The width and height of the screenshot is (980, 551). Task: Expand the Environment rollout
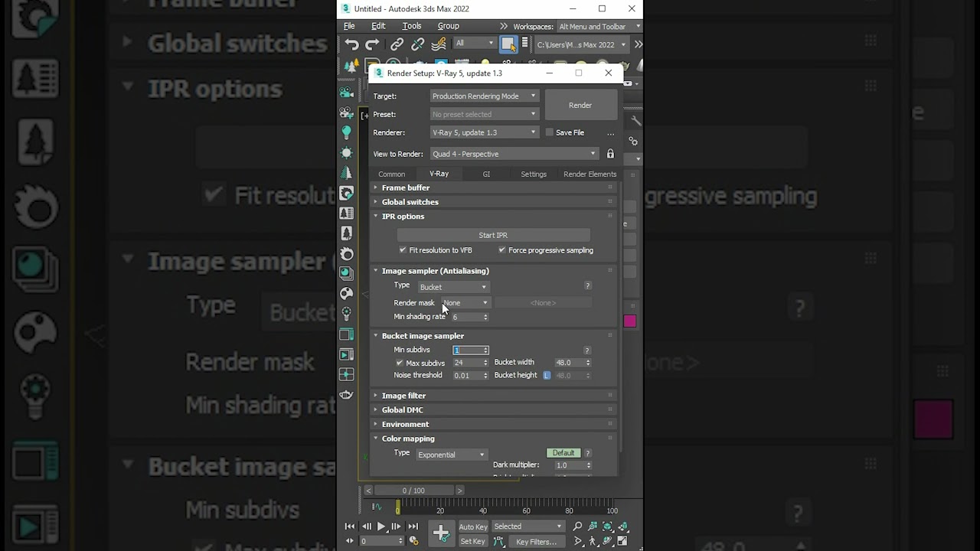tap(405, 424)
